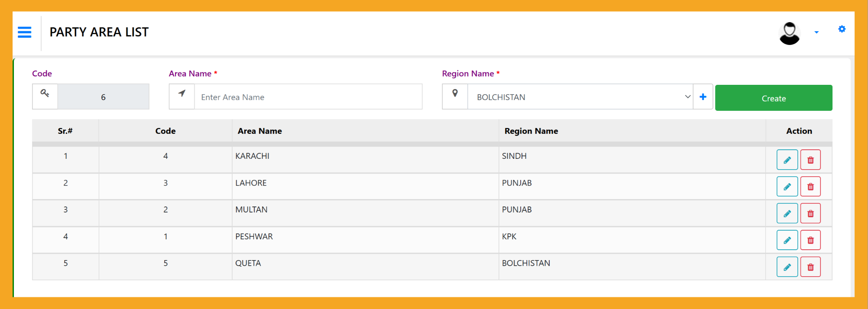Click the settings gear icon
Screen dimensions: 868x309
pyautogui.click(x=842, y=29)
